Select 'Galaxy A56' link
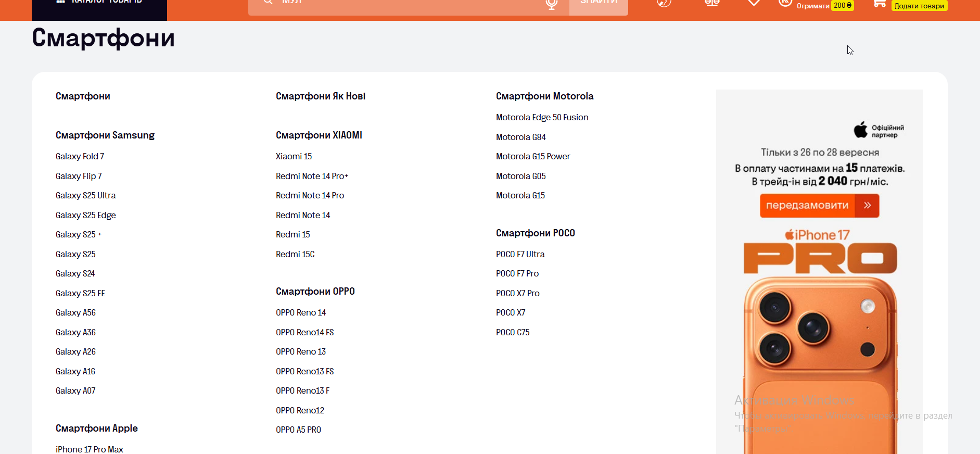Screen dimensions: 980x454 pyautogui.click(x=76, y=313)
